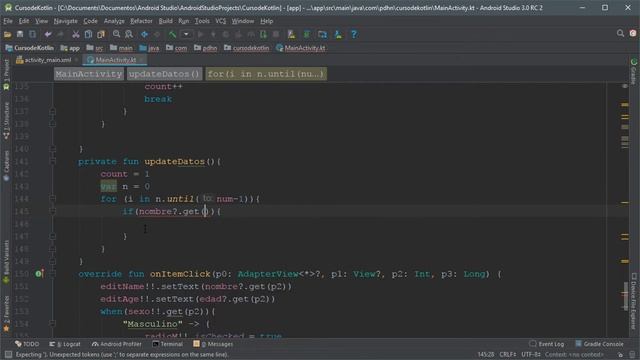Click the Search Everywhere magnifier

pos(620,33)
